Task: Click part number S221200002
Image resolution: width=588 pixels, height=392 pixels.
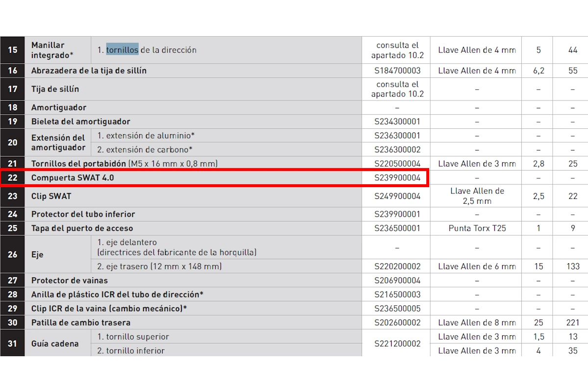Action: pos(397,343)
